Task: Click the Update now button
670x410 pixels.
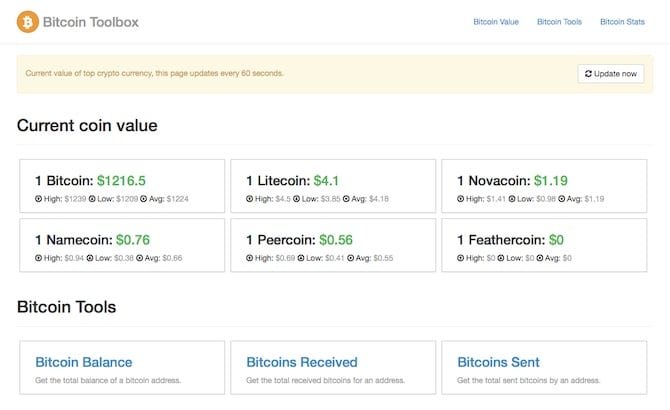Action: pos(611,73)
